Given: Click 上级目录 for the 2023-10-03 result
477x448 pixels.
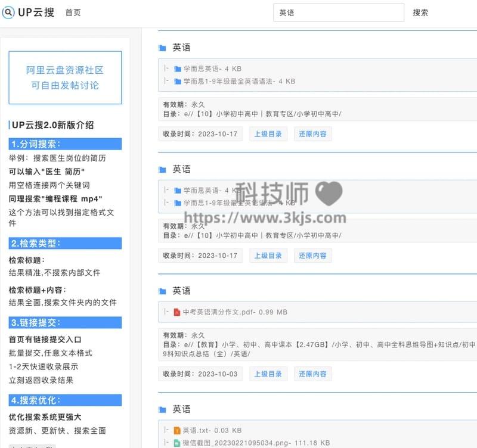Looking at the screenshot, I should point(268,374).
